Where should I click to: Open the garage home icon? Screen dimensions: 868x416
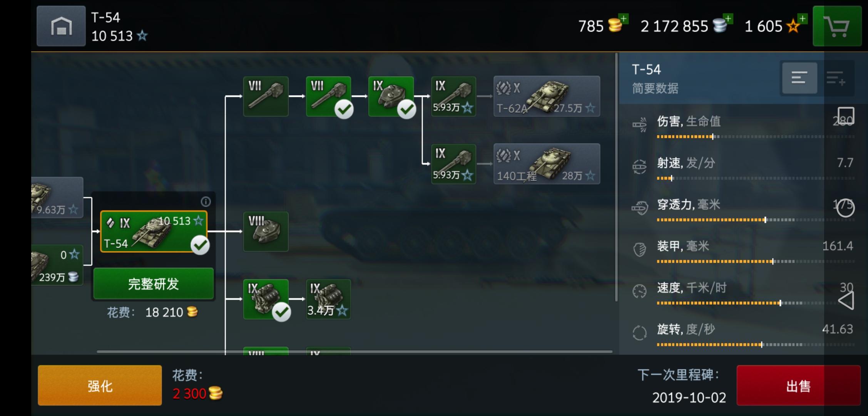pyautogui.click(x=61, y=26)
